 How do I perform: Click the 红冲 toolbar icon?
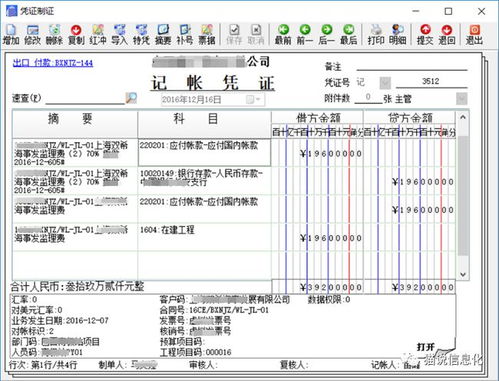tap(98, 35)
